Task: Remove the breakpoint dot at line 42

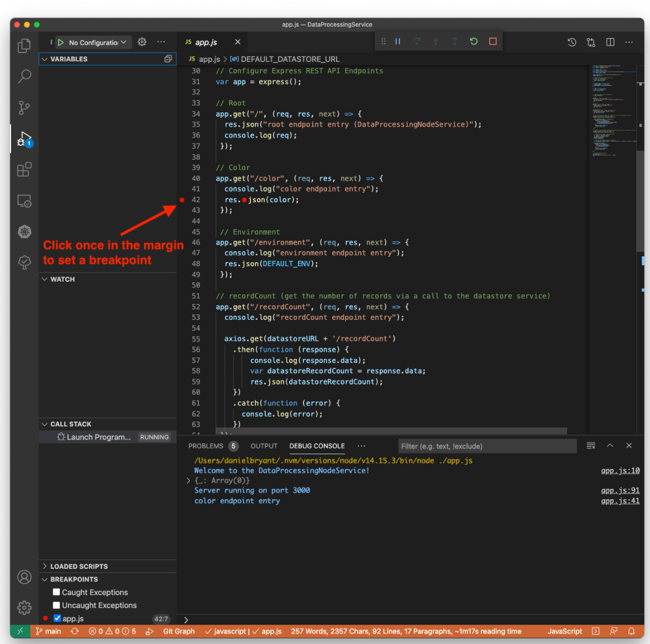Action: coord(182,199)
